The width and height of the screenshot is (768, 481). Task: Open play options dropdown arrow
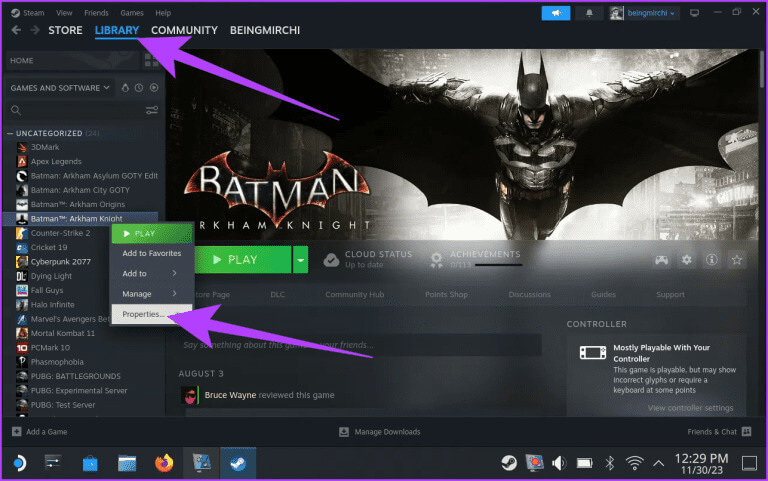(x=300, y=260)
